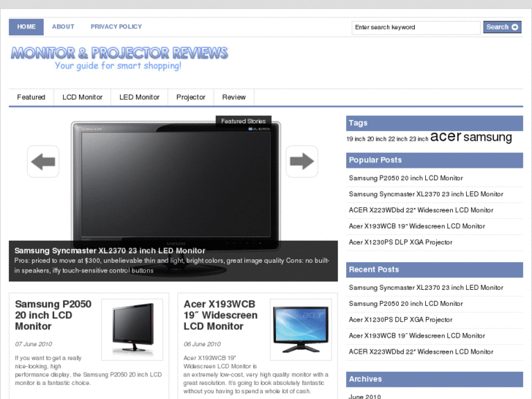This screenshot has width=532, height=399.
Task: Open Acer X1230PS Projector in Recent Posts
Action: click(401, 319)
